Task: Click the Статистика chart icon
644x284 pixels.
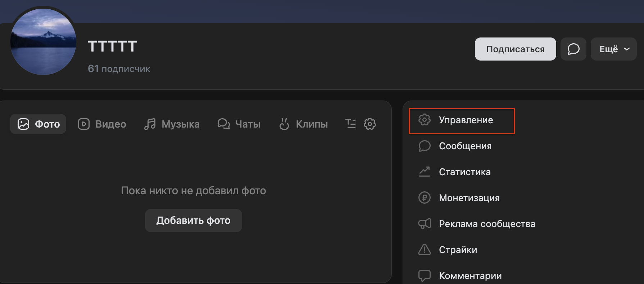Action: (x=425, y=172)
